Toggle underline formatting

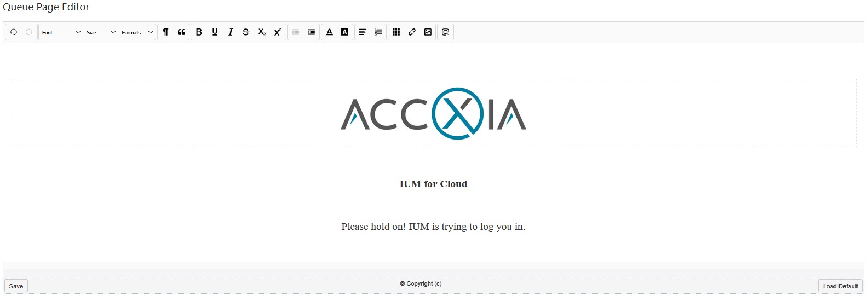pos(215,32)
